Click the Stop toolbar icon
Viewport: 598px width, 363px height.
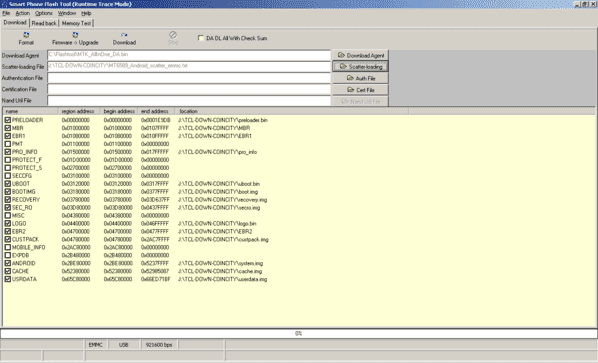coord(173,38)
